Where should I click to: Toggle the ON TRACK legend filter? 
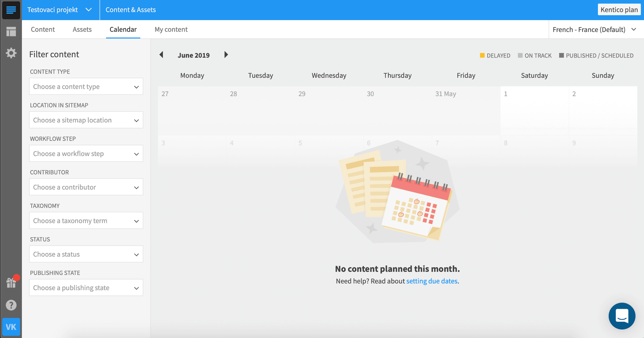pos(535,55)
